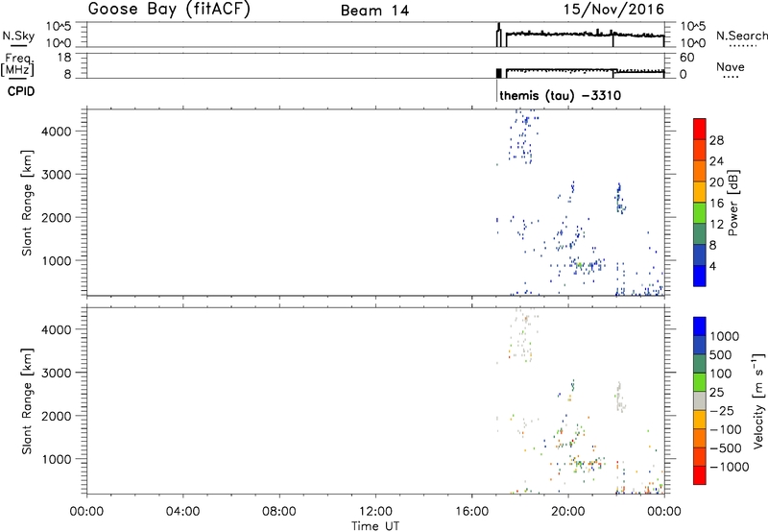Click the '-1000' label on the Velocity colorbar

click(x=730, y=467)
